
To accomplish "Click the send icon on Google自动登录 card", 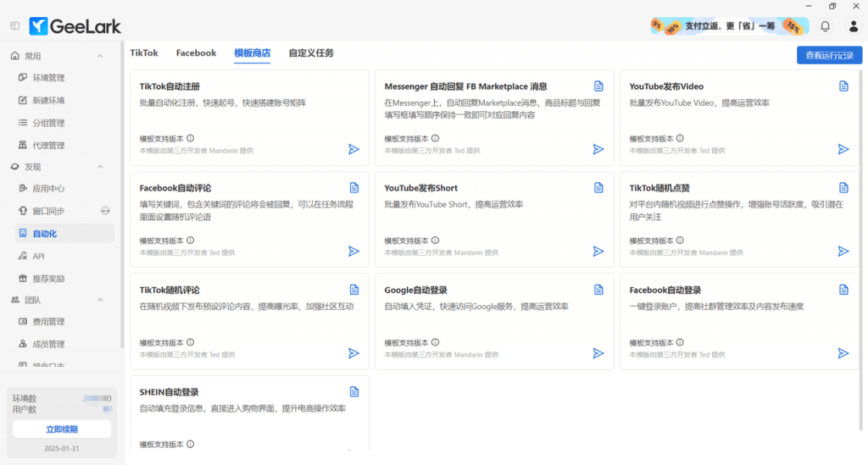I will pyautogui.click(x=598, y=353).
